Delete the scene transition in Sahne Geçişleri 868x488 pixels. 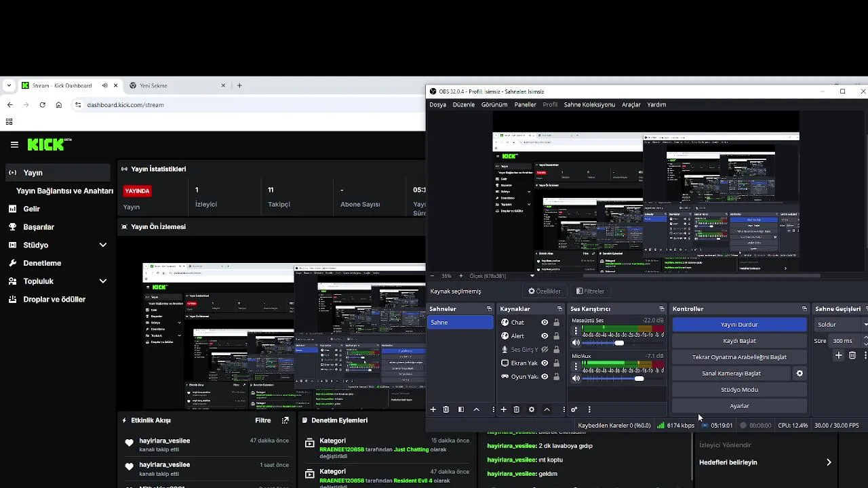pyautogui.click(x=852, y=355)
